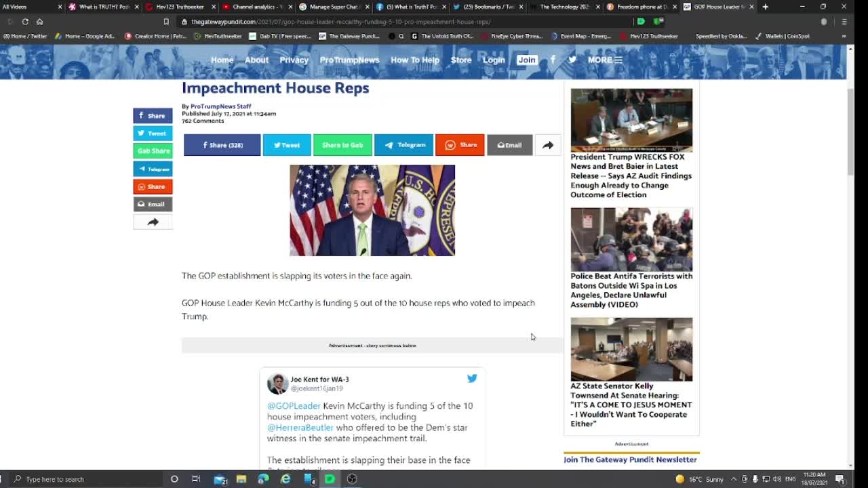The height and width of the screenshot is (488, 868).
Task: Click browser home icon
Action: point(39,22)
